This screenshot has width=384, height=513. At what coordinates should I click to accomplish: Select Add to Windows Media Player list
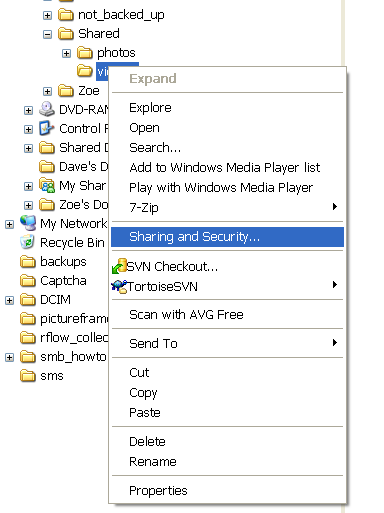tap(227, 167)
